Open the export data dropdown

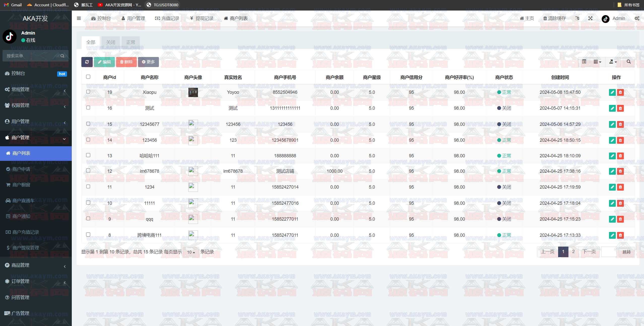click(613, 62)
